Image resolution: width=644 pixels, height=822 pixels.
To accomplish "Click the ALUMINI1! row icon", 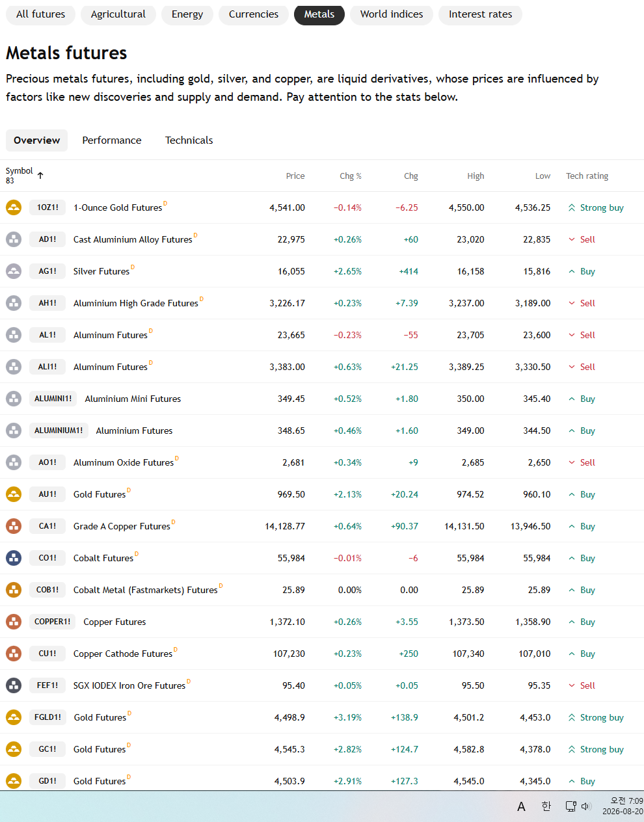I will (14, 399).
